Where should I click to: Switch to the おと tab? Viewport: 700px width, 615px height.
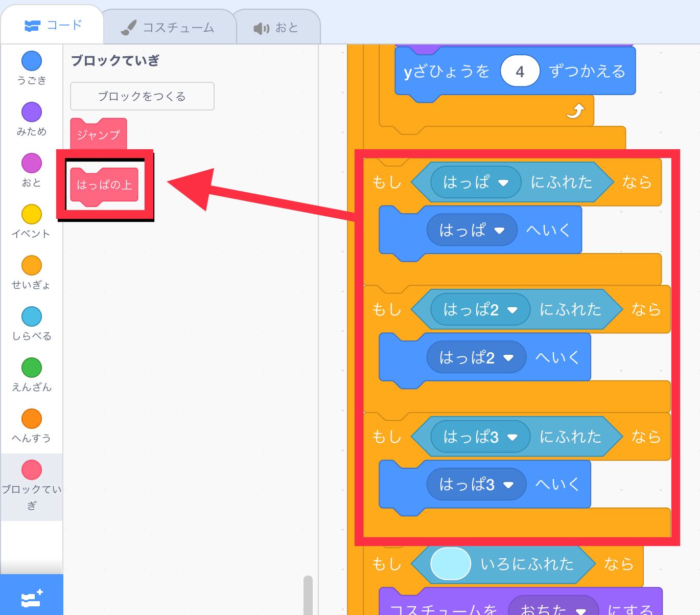[278, 28]
